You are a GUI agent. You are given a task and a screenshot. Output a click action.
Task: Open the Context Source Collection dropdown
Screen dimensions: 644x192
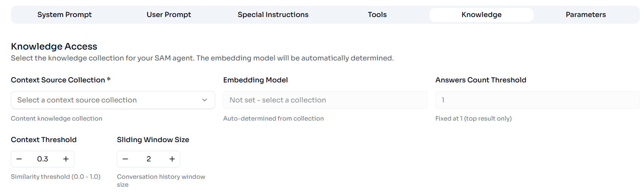pyautogui.click(x=113, y=100)
